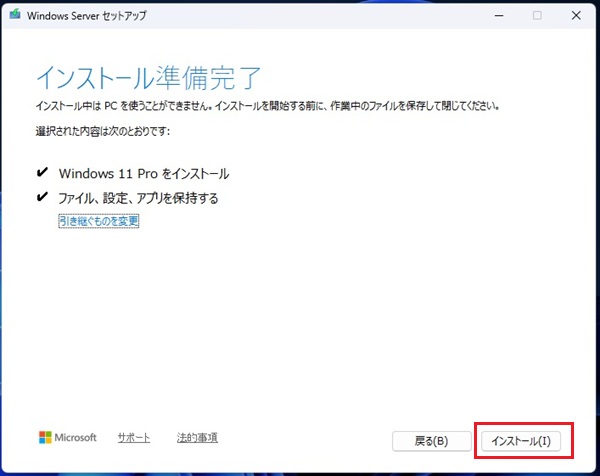Open the サポート link

point(134,438)
